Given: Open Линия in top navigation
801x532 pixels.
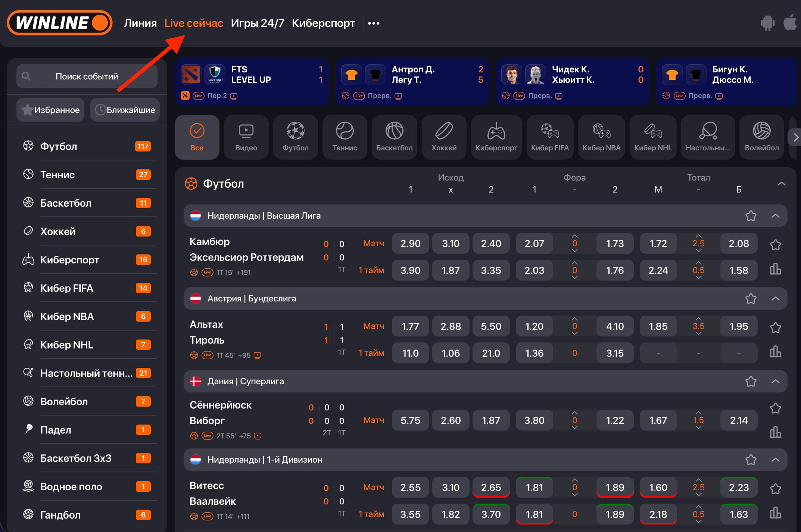Looking at the screenshot, I should [x=140, y=23].
